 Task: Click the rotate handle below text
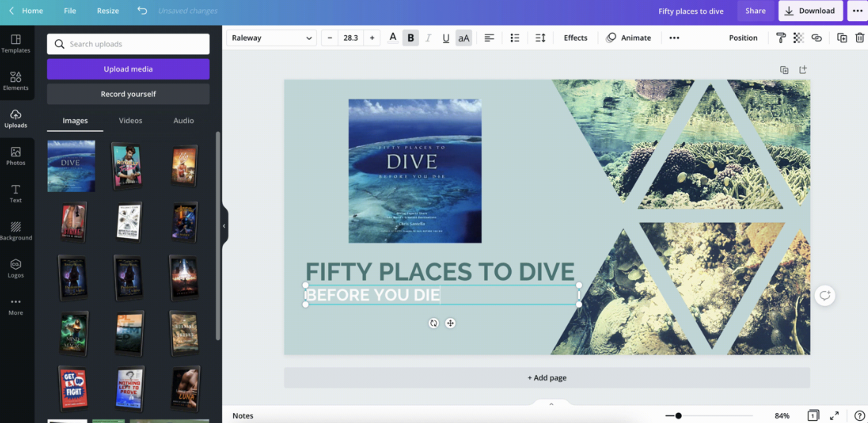434,323
